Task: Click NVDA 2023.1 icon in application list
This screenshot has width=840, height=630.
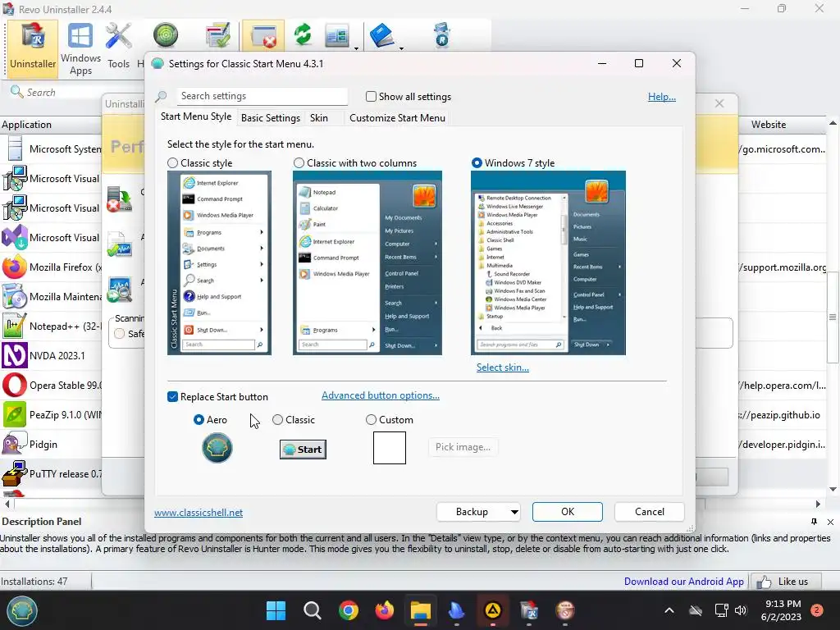Action: coord(14,355)
